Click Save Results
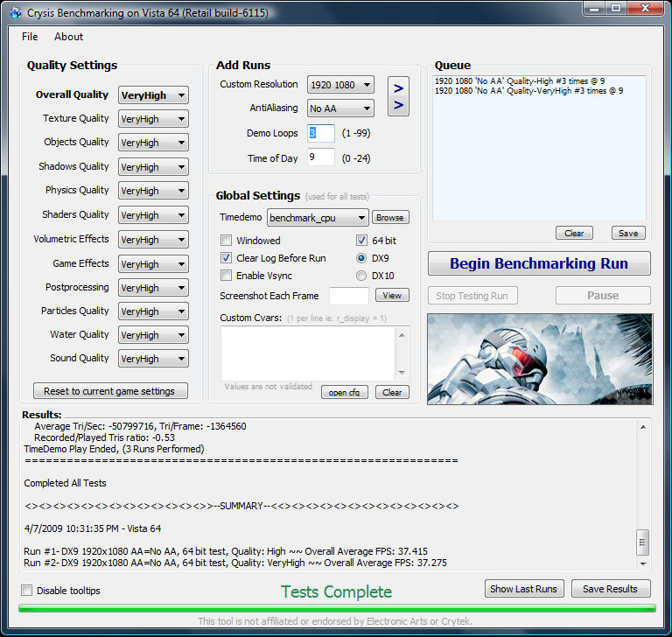The width and height of the screenshot is (672, 637). point(611,589)
